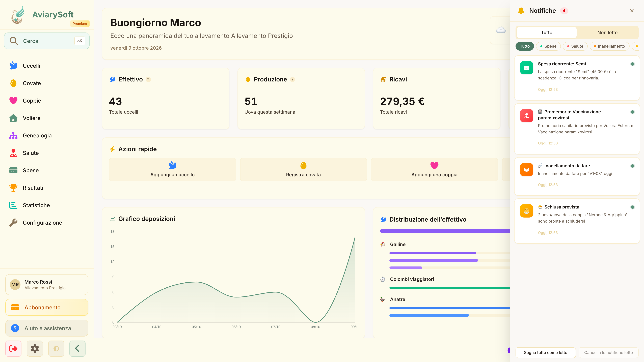Click chick icon of Schiusa prevista
Screen dimensions: 644x362
[526, 211]
